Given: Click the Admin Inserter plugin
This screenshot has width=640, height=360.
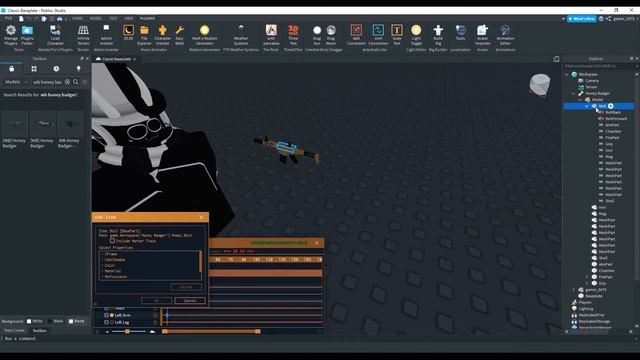Looking at the screenshot, I should (x=106, y=35).
